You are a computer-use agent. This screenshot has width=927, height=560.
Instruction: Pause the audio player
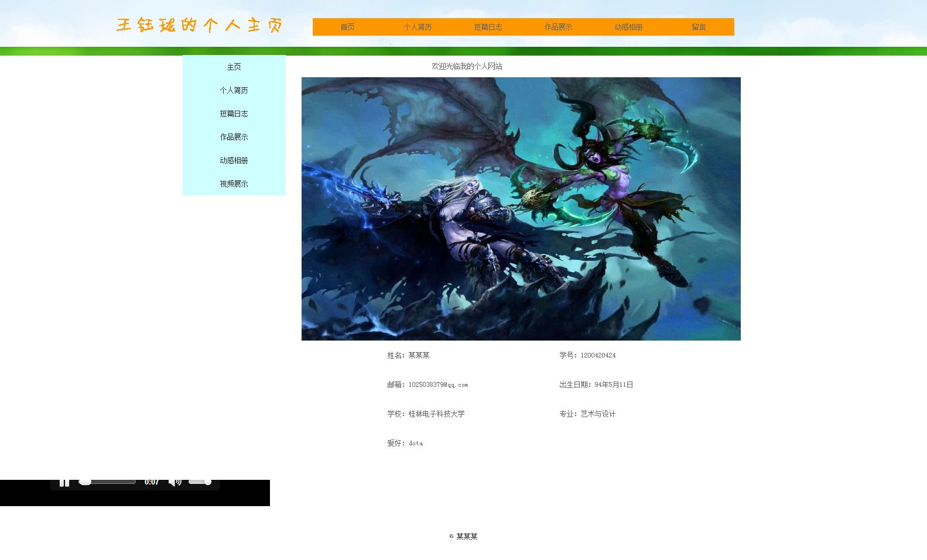64,482
